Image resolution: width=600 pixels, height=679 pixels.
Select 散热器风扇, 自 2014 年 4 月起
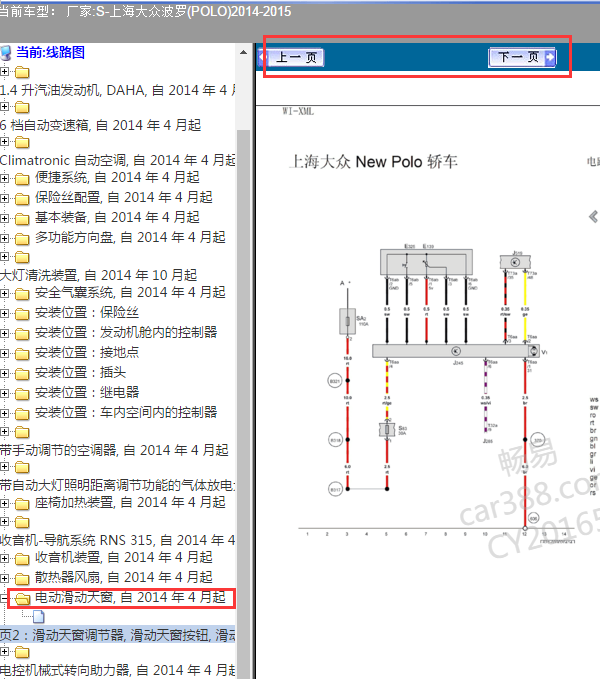[x=124, y=577]
